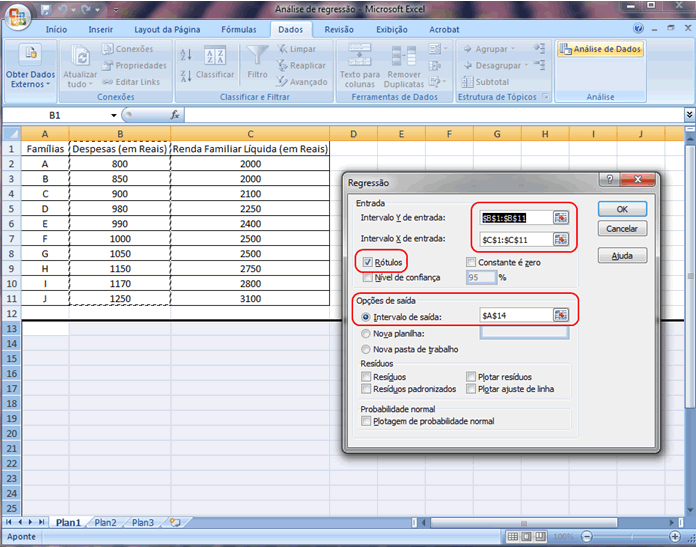This screenshot has height=547, width=696.
Task: Click Remover Duplicatas icon
Action: click(404, 56)
